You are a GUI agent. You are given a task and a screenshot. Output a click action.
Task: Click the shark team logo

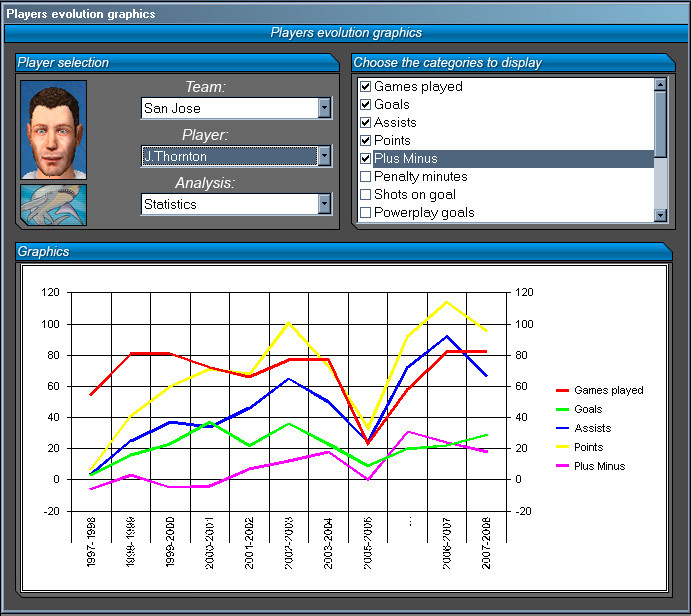(53, 205)
